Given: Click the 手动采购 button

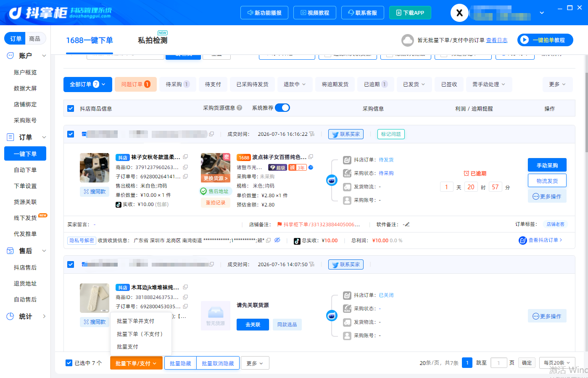Looking at the screenshot, I should [x=547, y=165].
